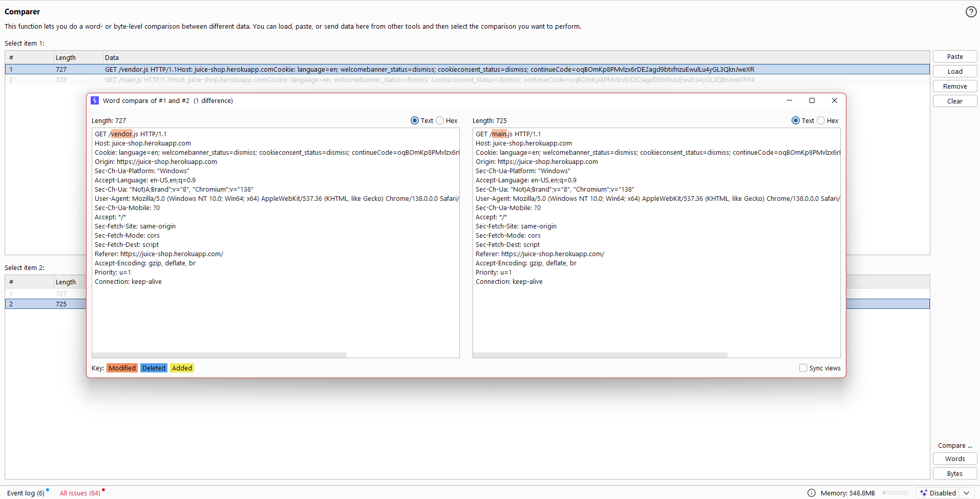Viewport: 980px width, 499px height.
Task: Maximize the Word compare dialog
Action: tap(812, 100)
